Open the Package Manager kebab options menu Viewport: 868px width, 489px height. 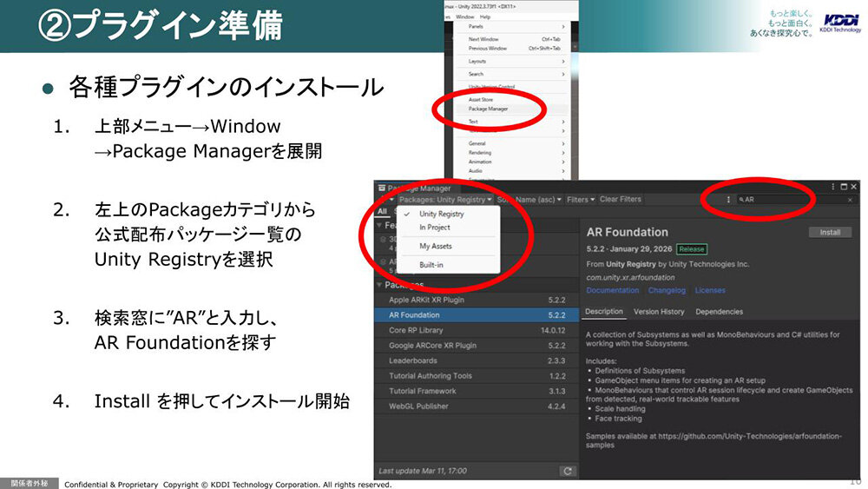tap(832, 187)
